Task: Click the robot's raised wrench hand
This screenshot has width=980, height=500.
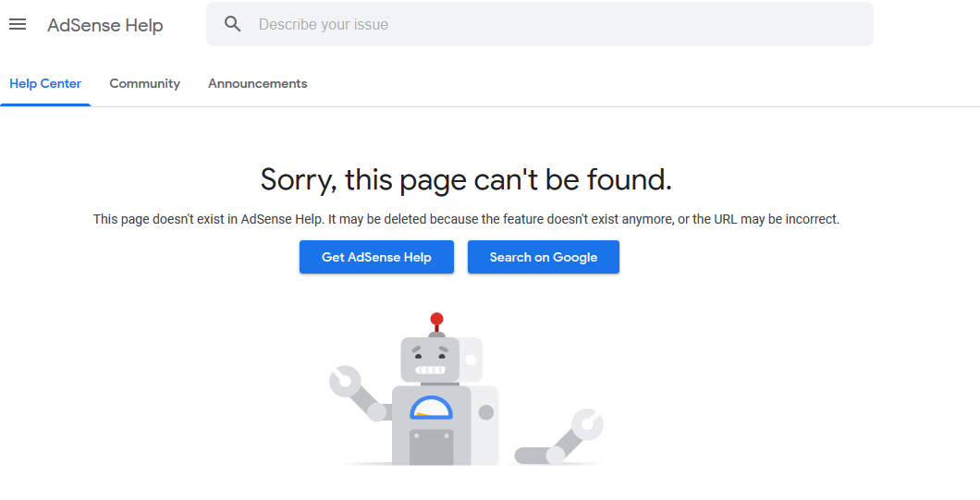Action: click(346, 381)
